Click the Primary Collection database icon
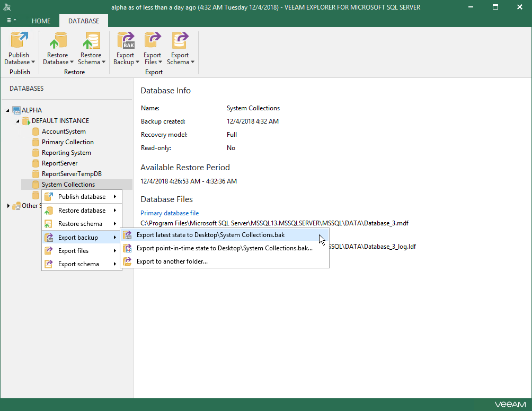The height and width of the screenshot is (411, 532). pyautogui.click(x=36, y=142)
